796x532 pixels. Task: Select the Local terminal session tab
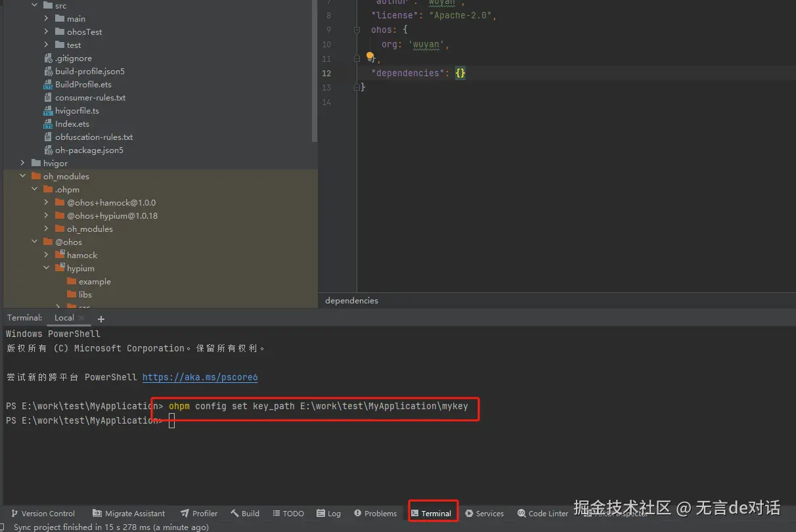[64, 317]
